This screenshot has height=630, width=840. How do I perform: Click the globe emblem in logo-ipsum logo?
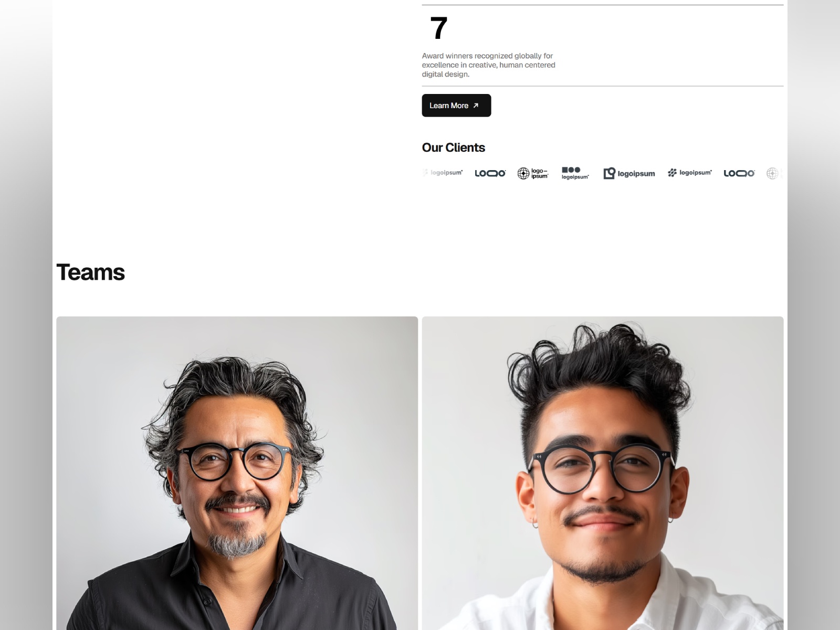point(523,173)
